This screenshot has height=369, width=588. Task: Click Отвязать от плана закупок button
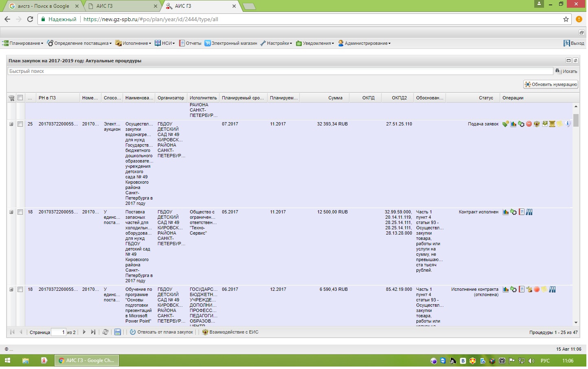point(162,332)
